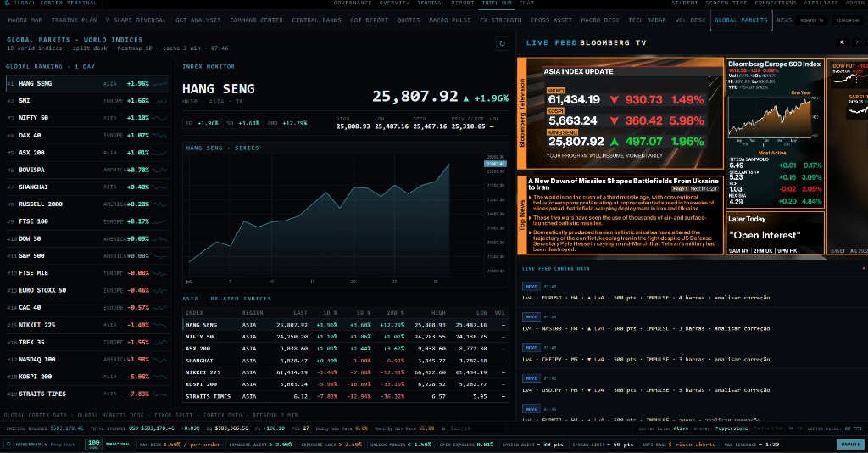
Task: Open the help question mark icon
Action: tap(856, 42)
